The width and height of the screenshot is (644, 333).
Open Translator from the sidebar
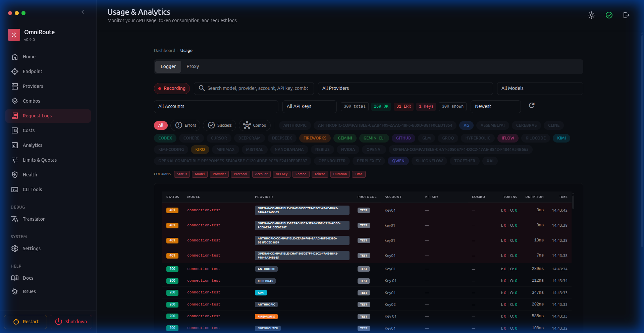tap(34, 219)
